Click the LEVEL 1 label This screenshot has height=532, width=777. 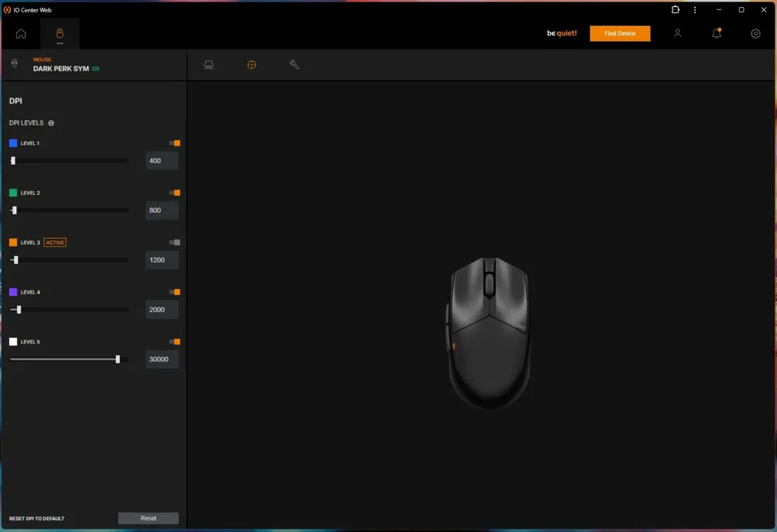(30, 143)
